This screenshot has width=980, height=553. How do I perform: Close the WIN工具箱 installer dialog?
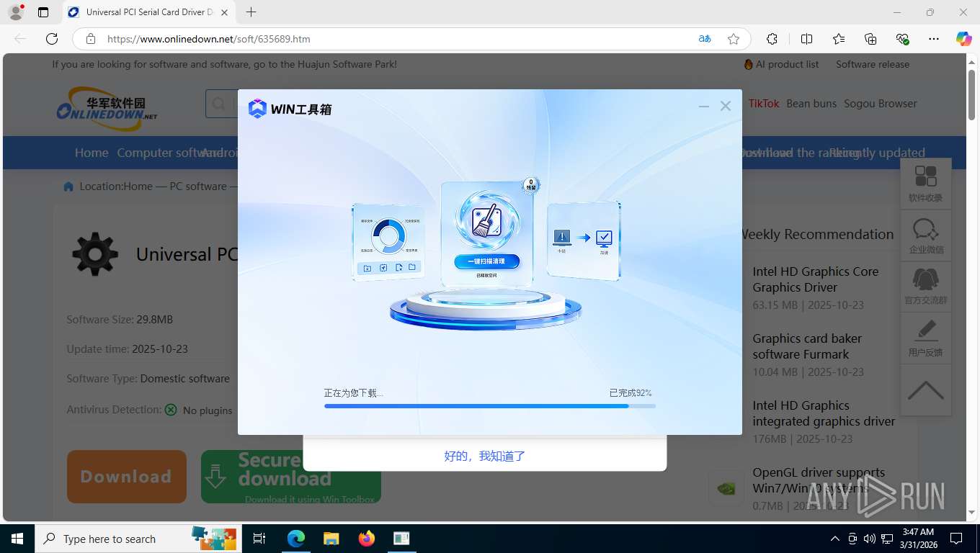click(726, 106)
